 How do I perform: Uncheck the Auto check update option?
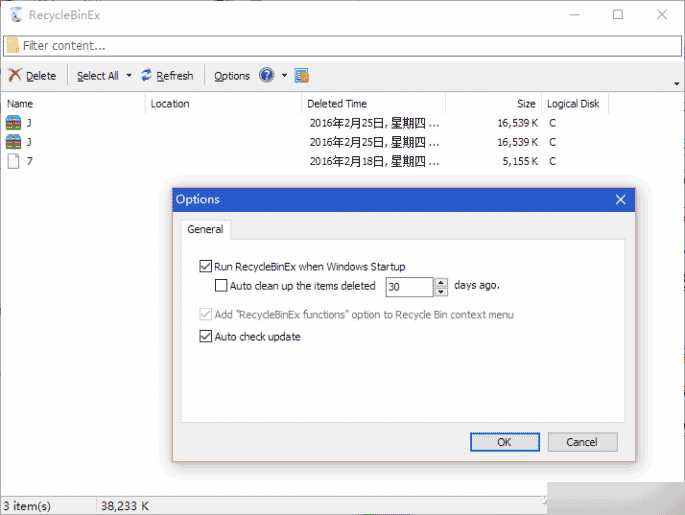coord(206,337)
